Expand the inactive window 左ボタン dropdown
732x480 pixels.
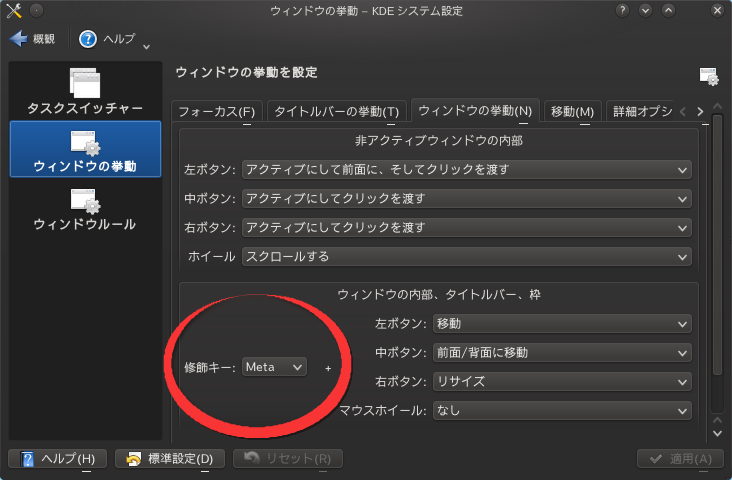click(x=466, y=169)
